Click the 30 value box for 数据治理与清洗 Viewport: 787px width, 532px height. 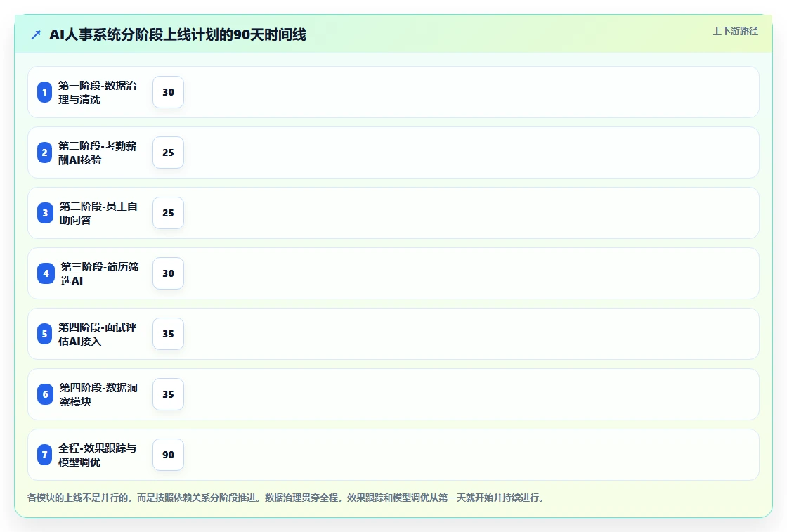click(x=168, y=92)
